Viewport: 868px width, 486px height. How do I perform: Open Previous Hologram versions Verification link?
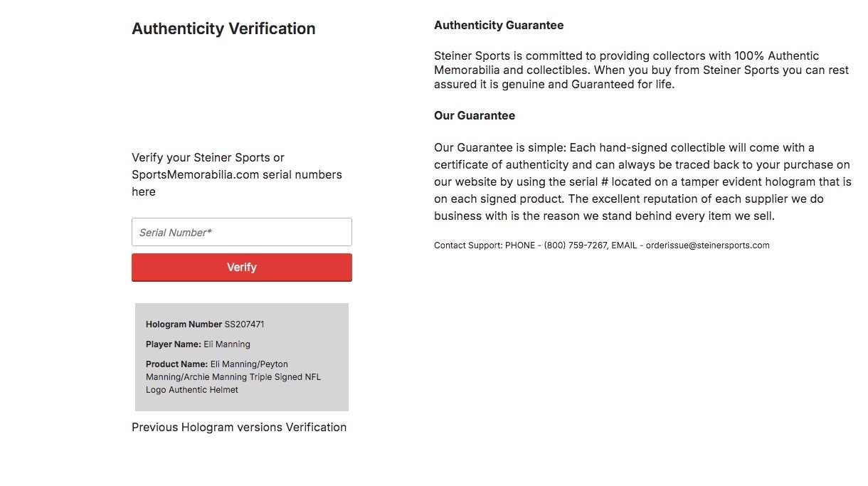pyautogui.click(x=239, y=427)
